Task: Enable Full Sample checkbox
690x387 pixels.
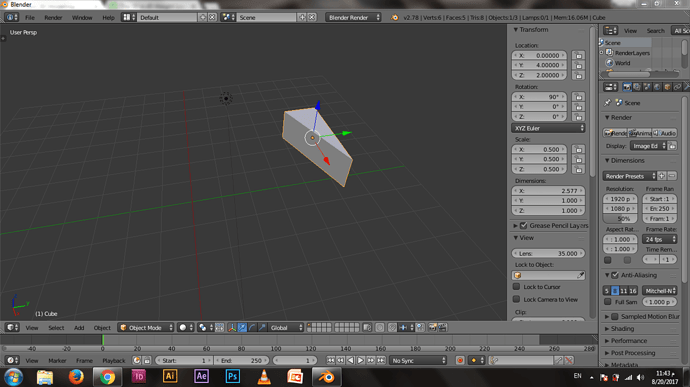Action: 608,302
